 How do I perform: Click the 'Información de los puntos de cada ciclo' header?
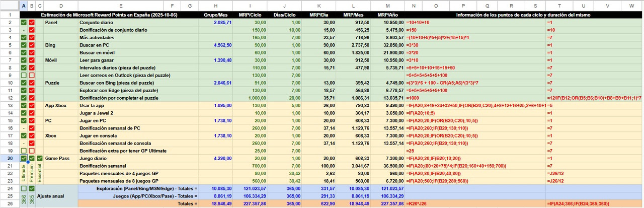pyautogui.click(x=523, y=15)
